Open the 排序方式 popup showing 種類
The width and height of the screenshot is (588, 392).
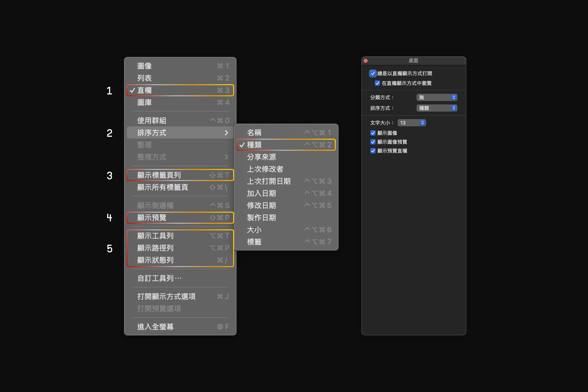pyautogui.click(x=437, y=108)
